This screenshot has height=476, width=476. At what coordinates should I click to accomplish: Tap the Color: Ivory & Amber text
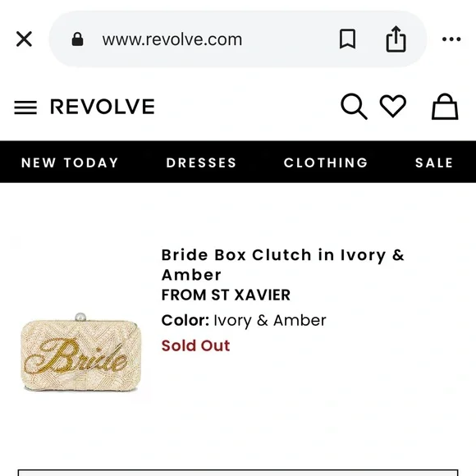[x=244, y=321]
